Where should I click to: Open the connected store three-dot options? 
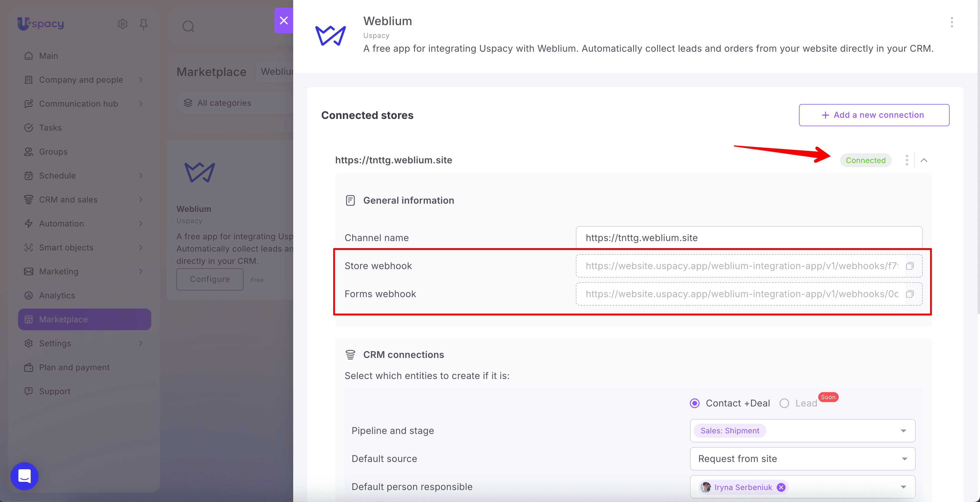907,160
